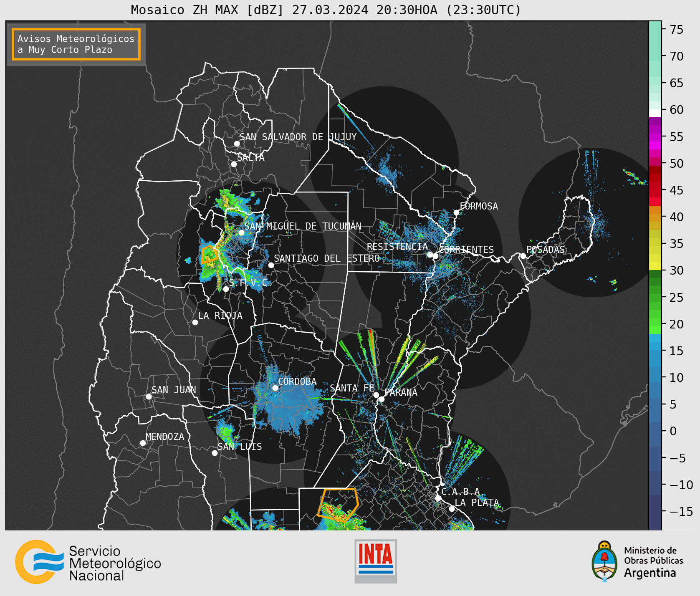This screenshot has width=700, height=596.
Task: Click the San Salvador de Jujuy city marker
Action: point(237,144)
